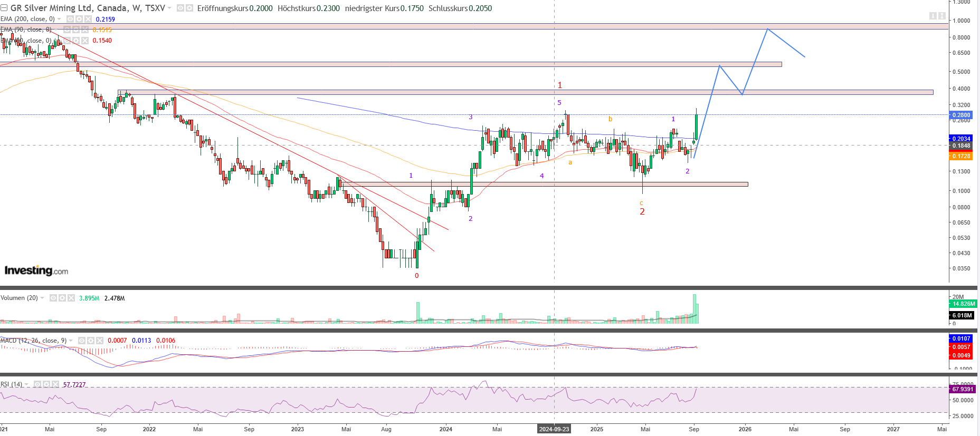The image size is (980, 436).
Task: Delete the Volumen indicator
Action: tap(71, 298)
